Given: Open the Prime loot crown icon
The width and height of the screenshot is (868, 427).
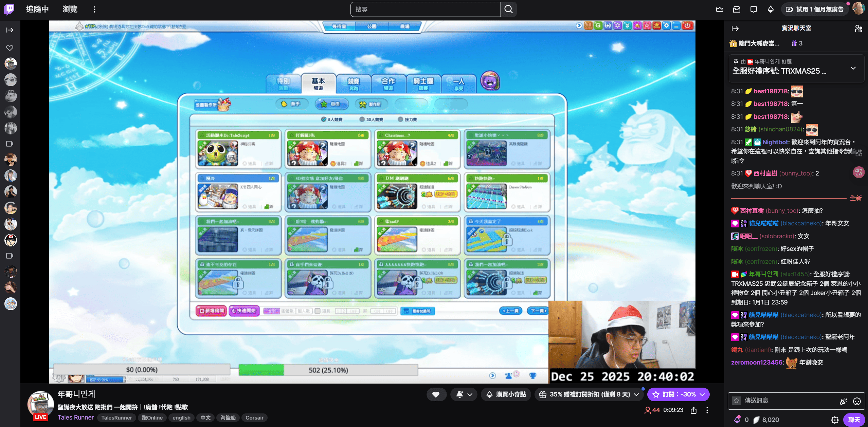Looking at the screenshot, I should (x=720, y=10).
